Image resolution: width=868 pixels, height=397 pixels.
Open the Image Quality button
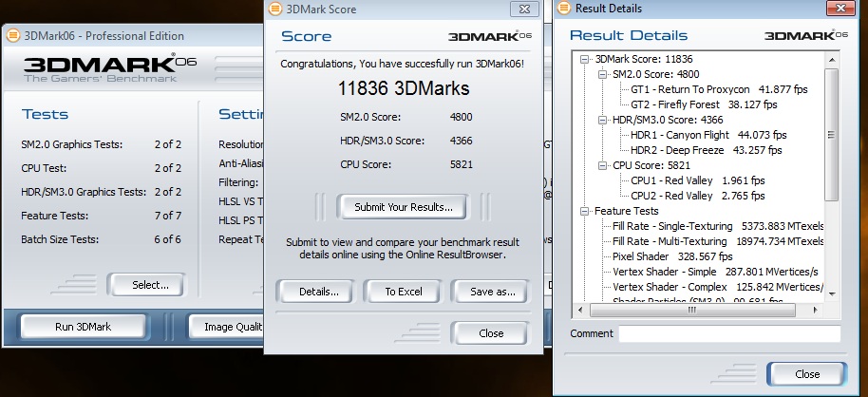coord(227,327)
